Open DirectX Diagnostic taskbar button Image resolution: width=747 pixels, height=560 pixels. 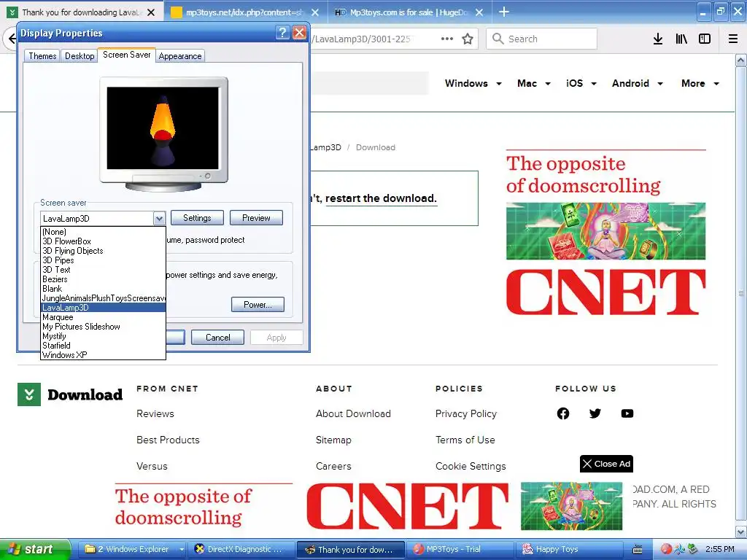pos(241,550)
